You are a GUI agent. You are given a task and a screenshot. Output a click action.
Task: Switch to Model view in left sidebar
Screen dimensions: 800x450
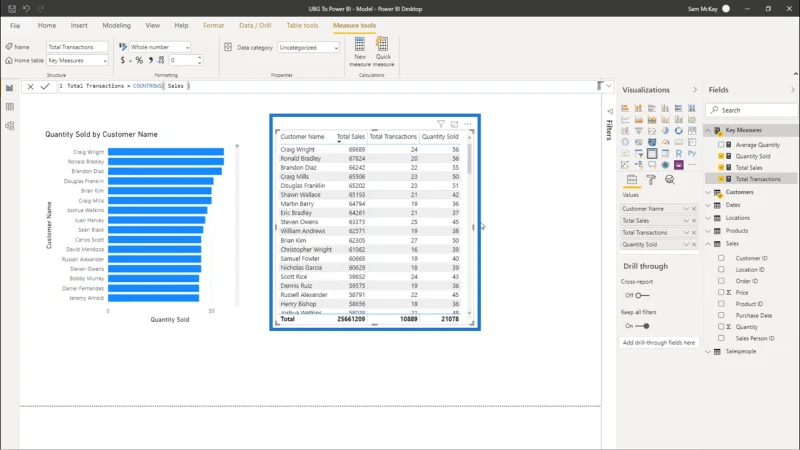(10, 126)
